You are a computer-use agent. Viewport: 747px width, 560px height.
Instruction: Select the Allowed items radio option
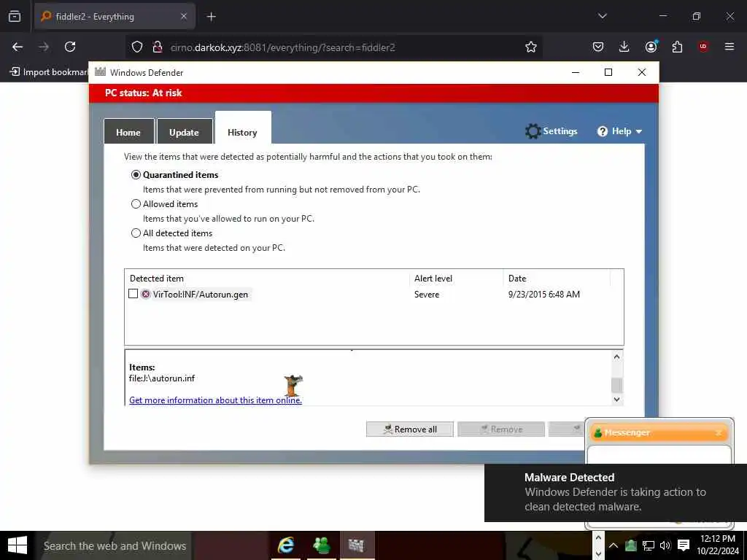pyautogui.click(x=136, y=204)
